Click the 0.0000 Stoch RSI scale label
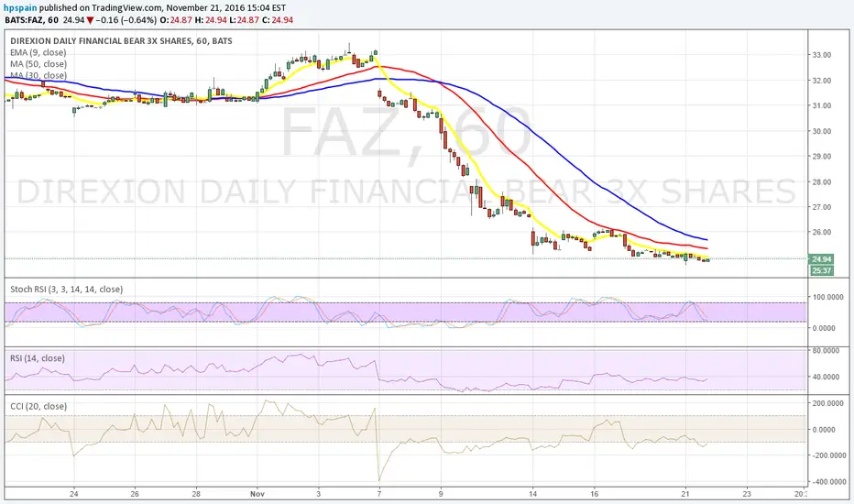The width and height of the screenshot is (854, 504). point(824,328)
